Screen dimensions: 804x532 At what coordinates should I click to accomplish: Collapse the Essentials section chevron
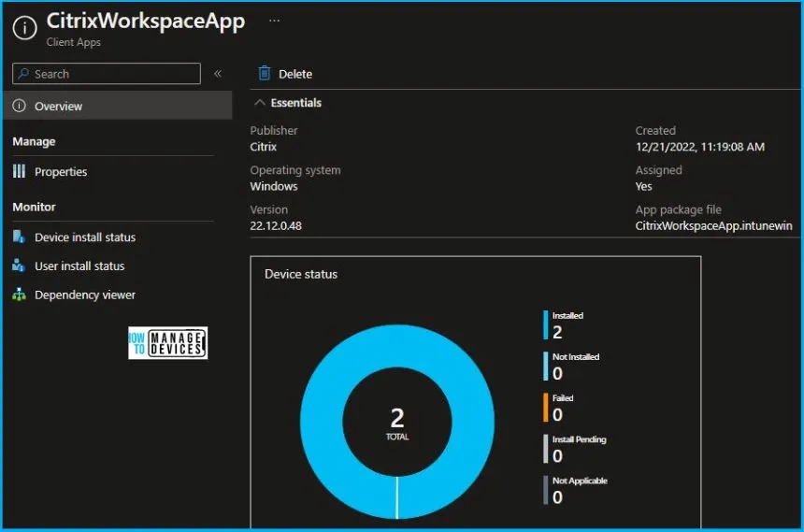click(260, 103)
